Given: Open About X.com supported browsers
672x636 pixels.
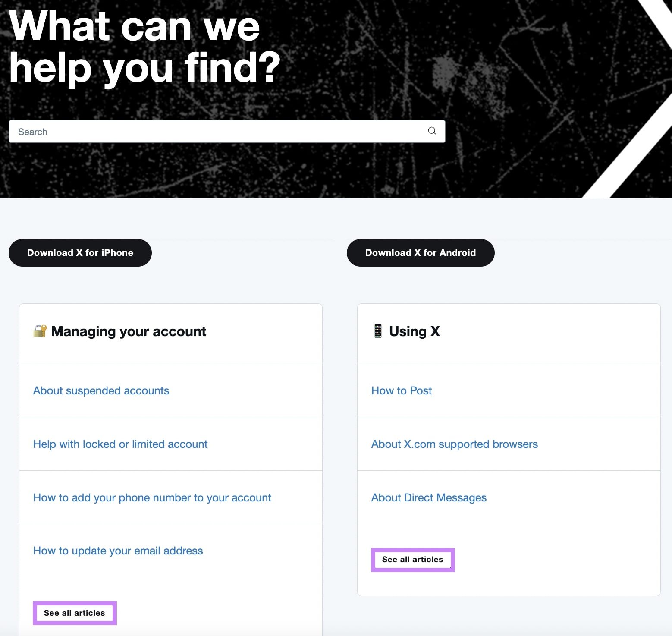Looking at the screenshot, I should pyautogui.click(x=454, y=444).
